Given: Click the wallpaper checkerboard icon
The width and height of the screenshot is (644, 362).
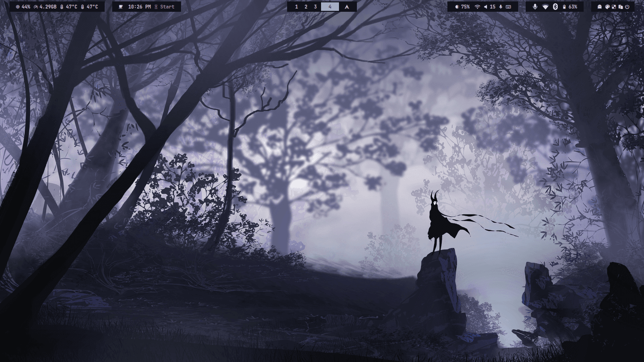Looking at the screenshot, I should tap(614, 7).
